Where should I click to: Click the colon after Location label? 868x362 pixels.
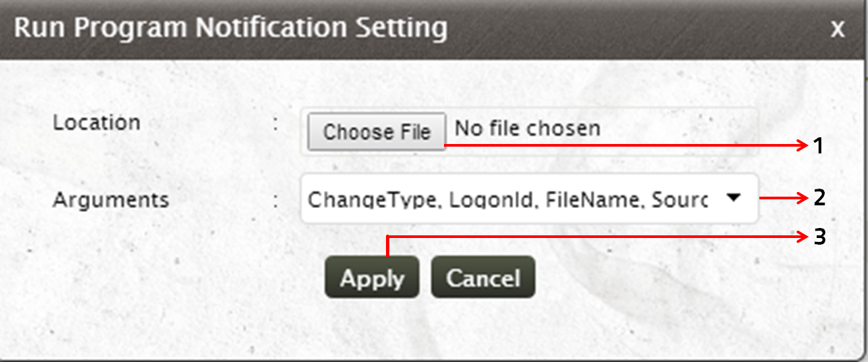[276, 125]
